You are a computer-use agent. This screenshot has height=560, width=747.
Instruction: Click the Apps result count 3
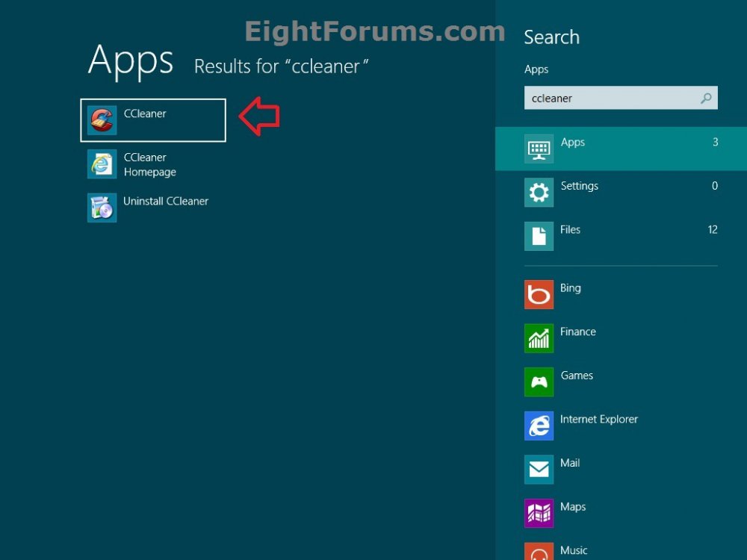pos(715,143)
